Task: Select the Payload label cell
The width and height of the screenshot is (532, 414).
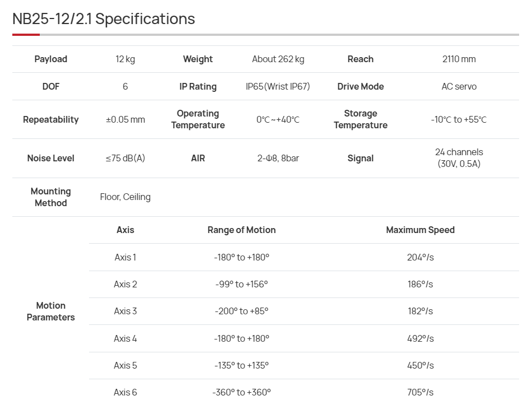Action: tap(50, 59)
